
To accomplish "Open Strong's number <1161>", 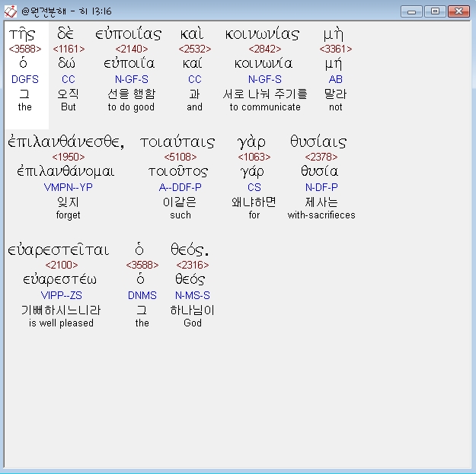I will pyautogui.click(x=69, y=49).
